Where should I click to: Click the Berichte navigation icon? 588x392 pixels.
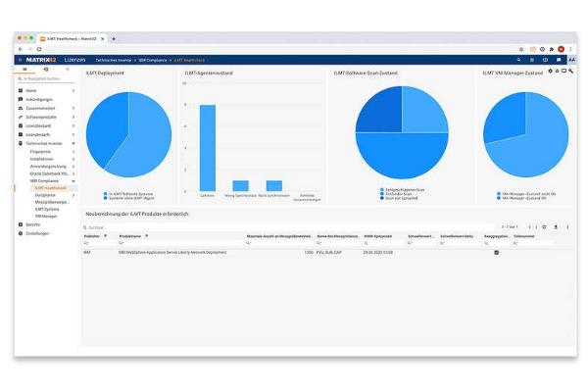pyautogui.click(x=21, y=224)
